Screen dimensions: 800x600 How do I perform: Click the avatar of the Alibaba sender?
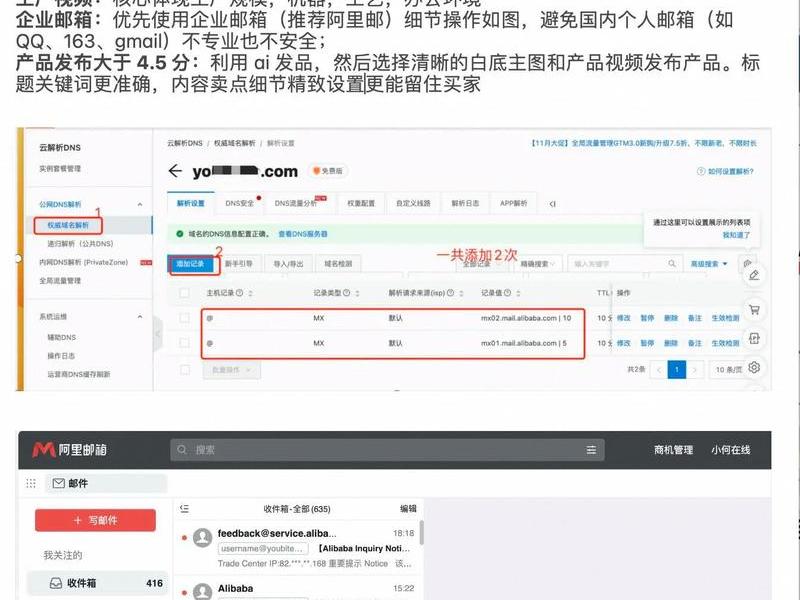tap(203, 592)
